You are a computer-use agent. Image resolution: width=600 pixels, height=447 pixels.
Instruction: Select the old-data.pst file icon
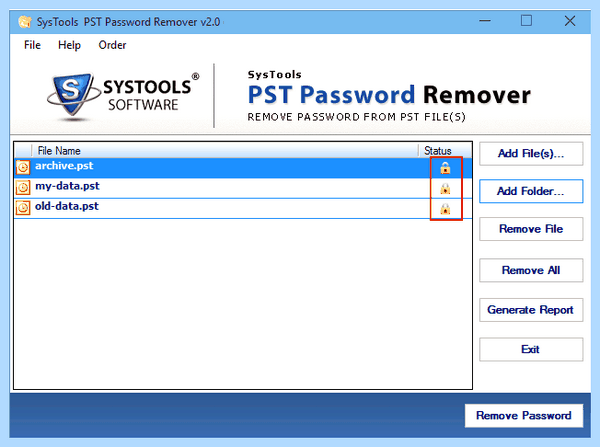tap(23, 208)
